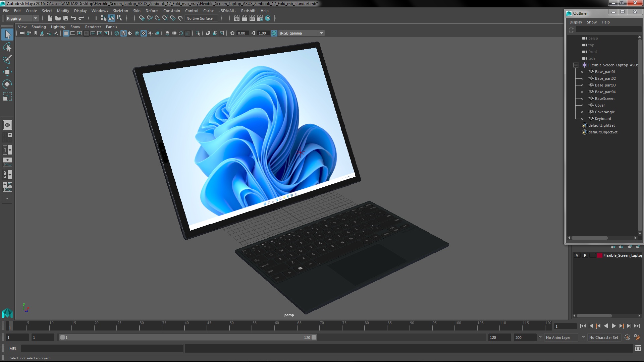The height and width of the screenshot is (362, 644).
Task: Undo last action via the undo arrow
Action: pos(73,18)
